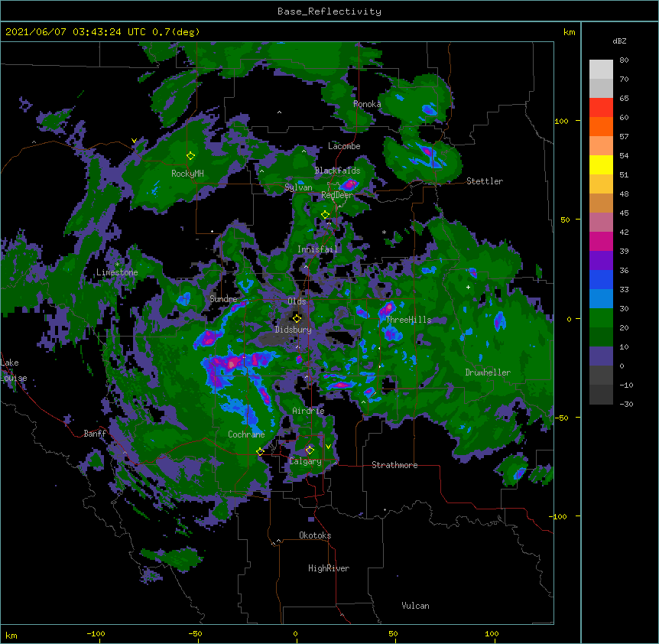659x644 pixels.
Task: Click the 0 tick on bottom axis
Action: [295, 634]
